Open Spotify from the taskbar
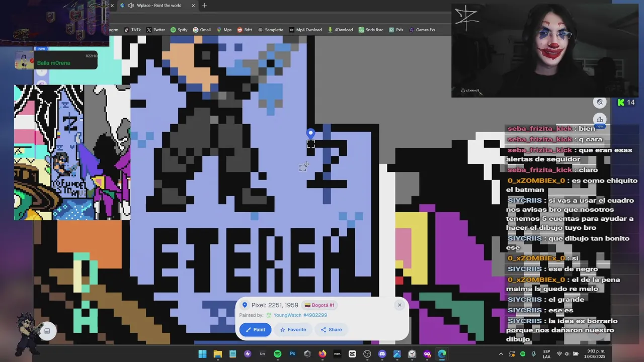 [277, 354]
